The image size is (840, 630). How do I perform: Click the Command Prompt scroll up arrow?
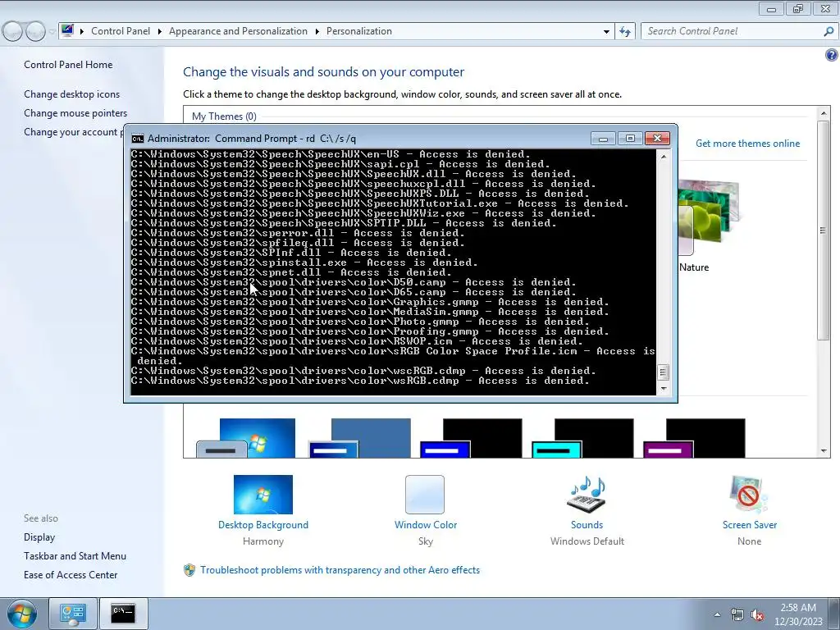coord(664,157)
